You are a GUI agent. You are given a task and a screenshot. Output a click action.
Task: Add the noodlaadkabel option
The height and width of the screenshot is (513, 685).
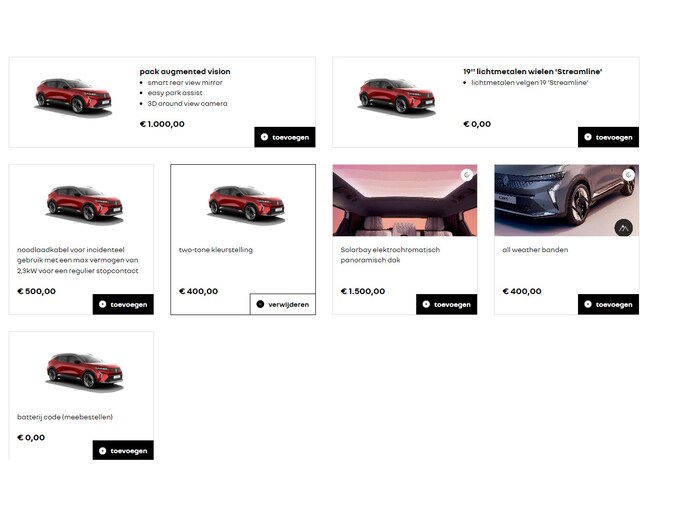click(123, 304)
